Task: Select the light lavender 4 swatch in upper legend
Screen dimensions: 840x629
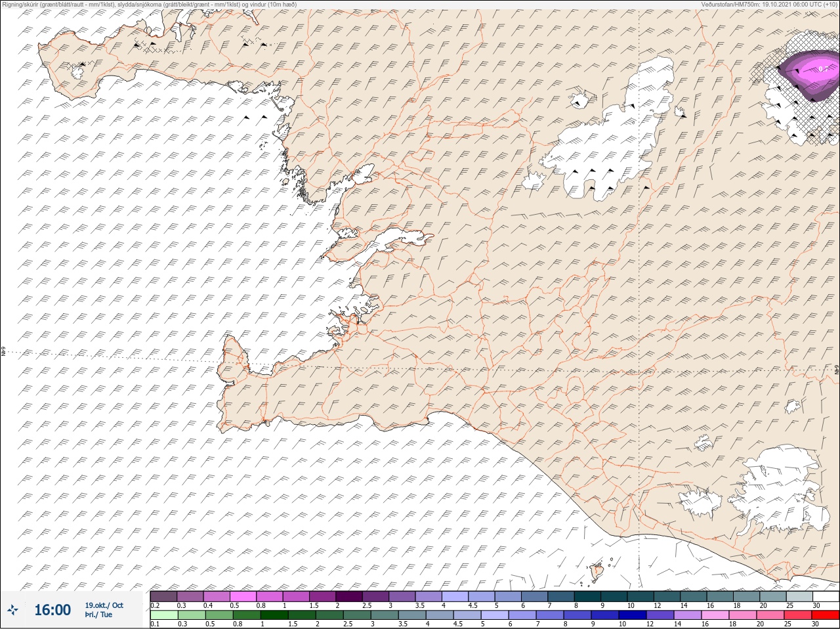Action: (x=455, y=596)
